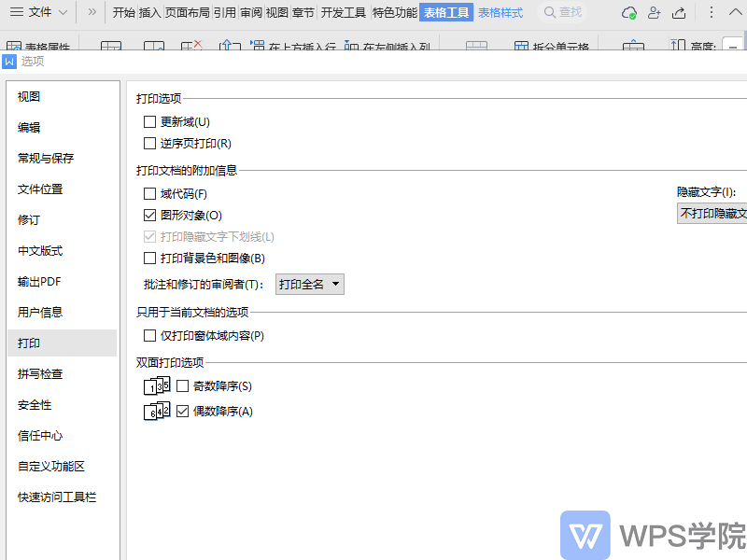747x560 pixels.
Task: Click the WPS Writer icon in 选项 title
Action: (9, 62)
